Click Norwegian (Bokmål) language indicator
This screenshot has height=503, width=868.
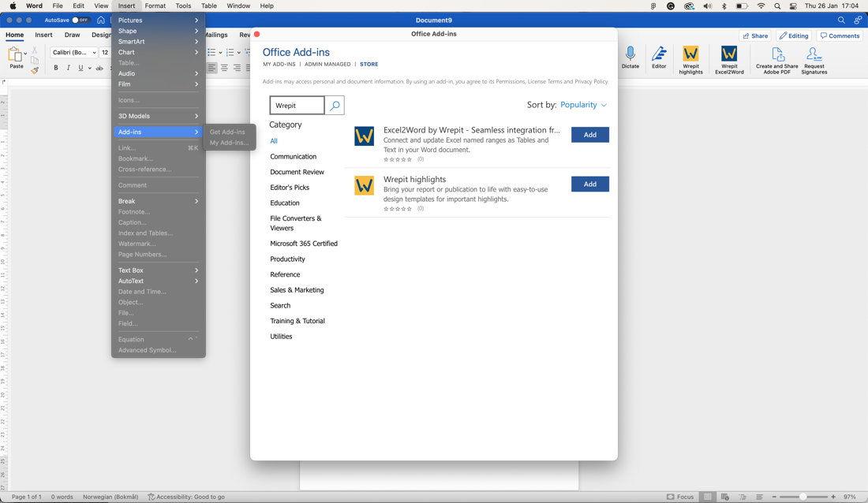pos(110,497)
